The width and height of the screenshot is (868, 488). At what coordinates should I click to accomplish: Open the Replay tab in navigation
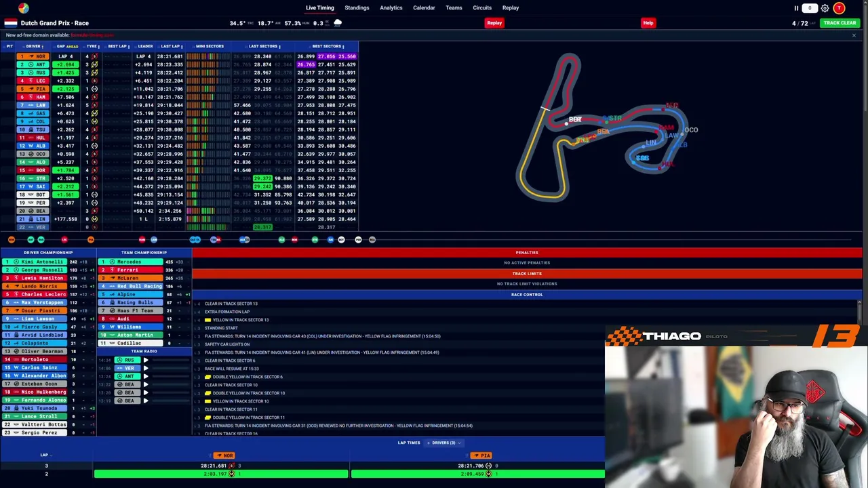tap(511, 8)
